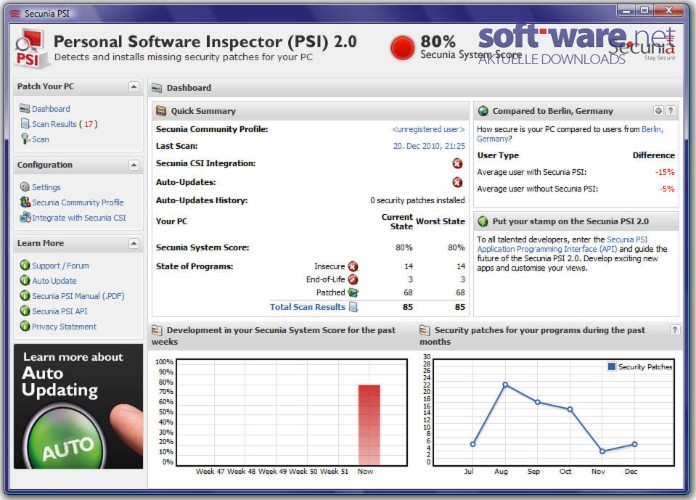Click the System Score development chart icon

pos(157,330)
